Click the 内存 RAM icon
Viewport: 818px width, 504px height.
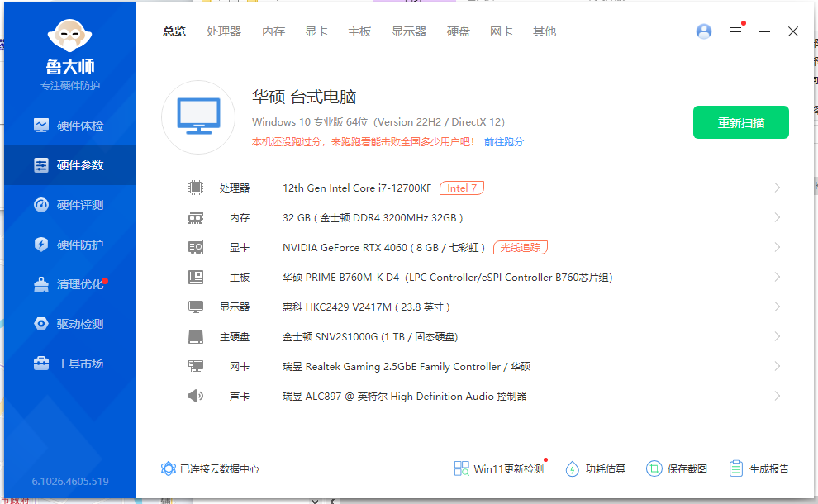coord(196,217)
